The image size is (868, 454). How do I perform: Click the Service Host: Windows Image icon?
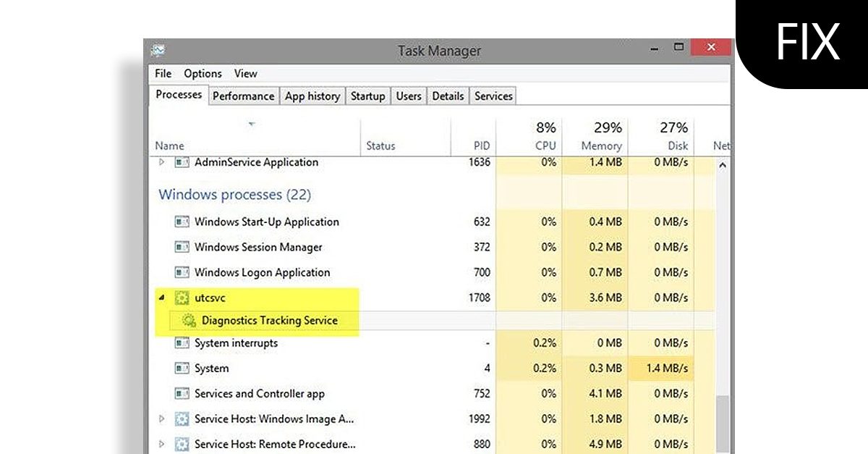182,419
